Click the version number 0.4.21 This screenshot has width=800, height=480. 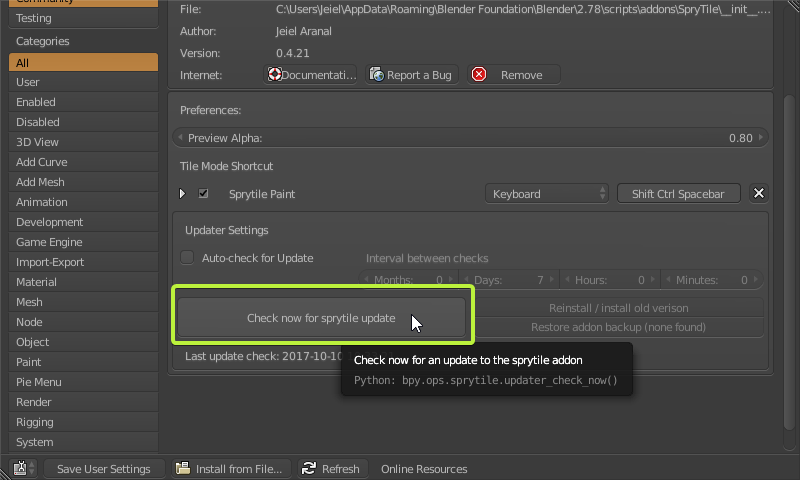pyautogui.click(x=292, y=53)
